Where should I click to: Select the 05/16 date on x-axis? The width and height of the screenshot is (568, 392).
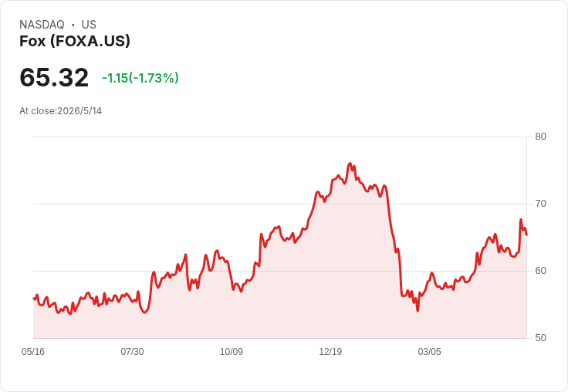point(33,351)
